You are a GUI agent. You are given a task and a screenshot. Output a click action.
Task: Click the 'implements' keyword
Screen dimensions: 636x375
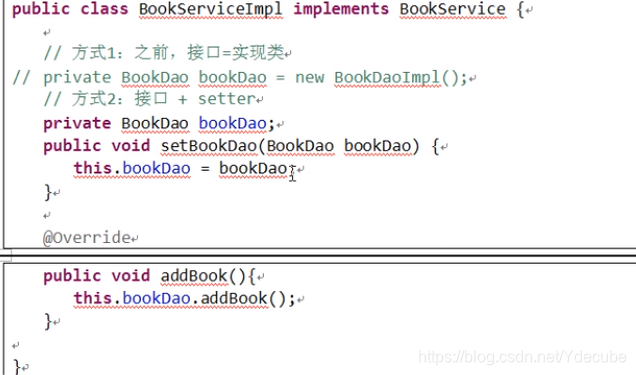(x=341, y=9)
